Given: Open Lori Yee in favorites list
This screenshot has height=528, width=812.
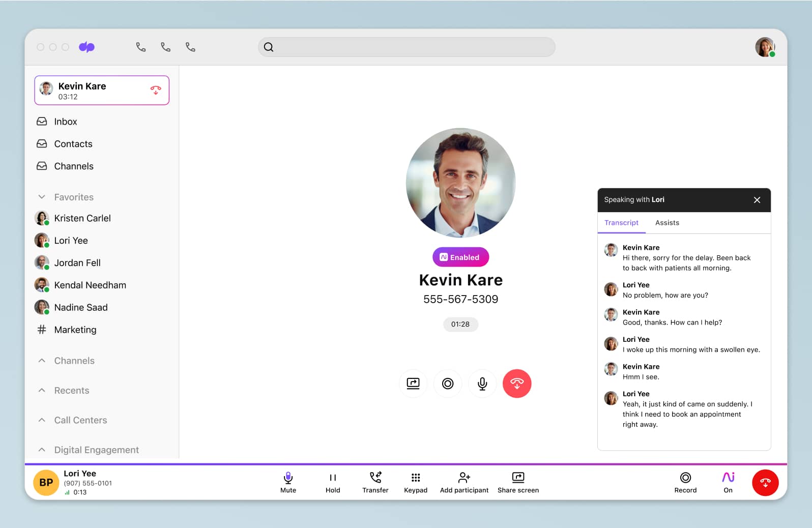Looking at the screenshot, I should click(x=71, y=241).
